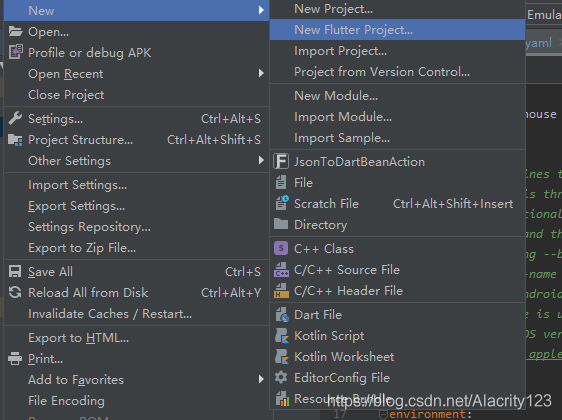Expand the Other Settings submenu arrow
562x420 pixels.
[261, 161]
